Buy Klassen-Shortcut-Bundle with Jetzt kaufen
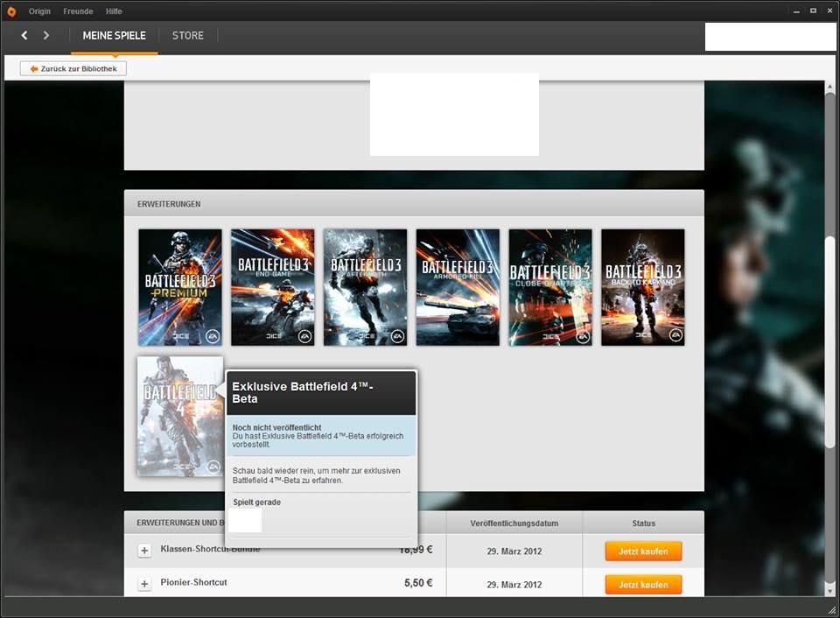 (643, 551)
